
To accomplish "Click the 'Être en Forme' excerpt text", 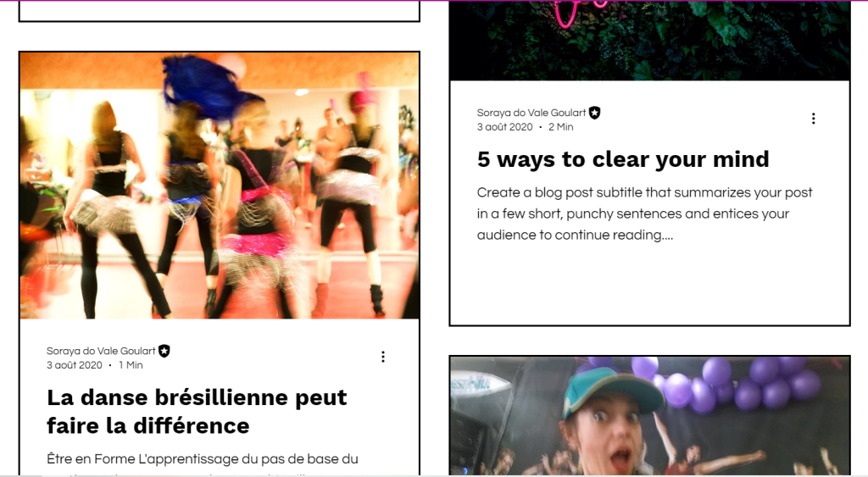I will coord(203,459).
